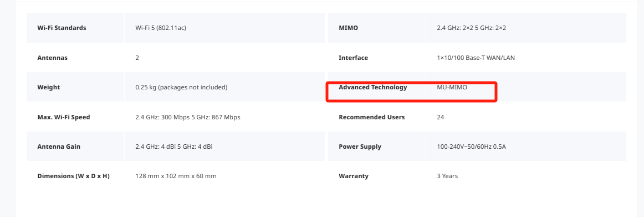644x217 pixels.
Task: Click the Dimensions (W x D x H) label
Action: [74, 176]
